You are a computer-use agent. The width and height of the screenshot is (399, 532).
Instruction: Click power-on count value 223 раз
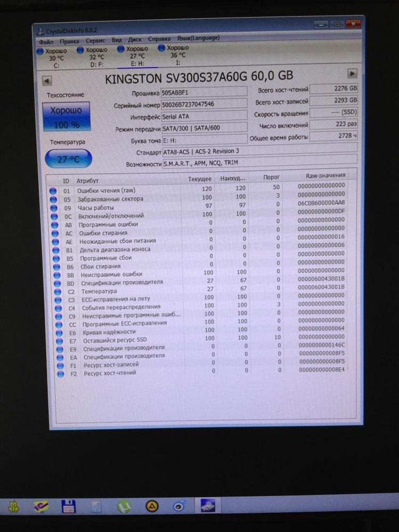(333, 124)
